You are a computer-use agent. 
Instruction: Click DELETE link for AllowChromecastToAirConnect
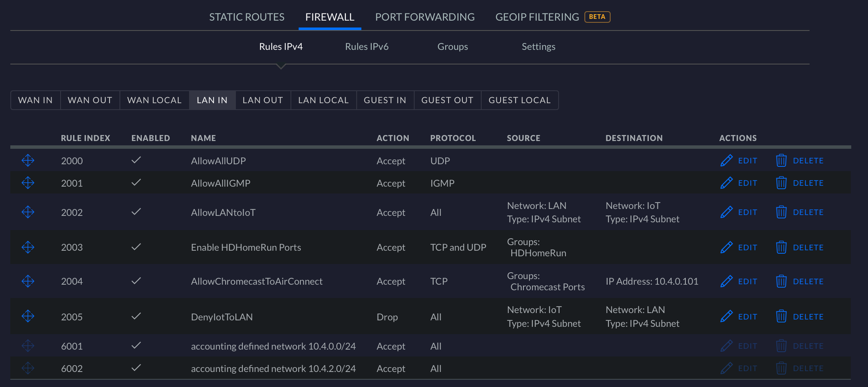coord(808,281)
